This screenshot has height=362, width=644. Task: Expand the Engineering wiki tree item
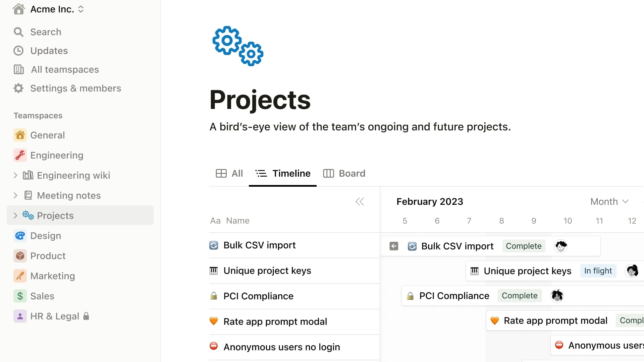(x=15, y=175)
